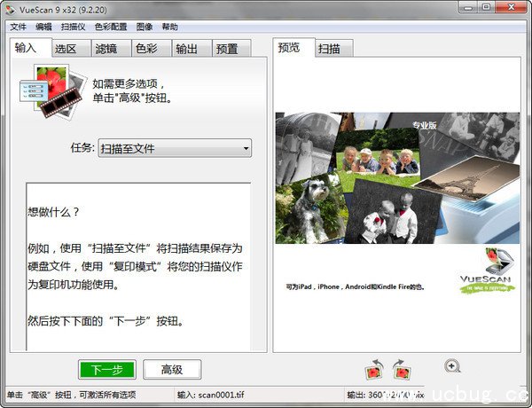Switch to the 输出 tab
The width and height of the screenshot is (532, 408).
coord(192,49)
